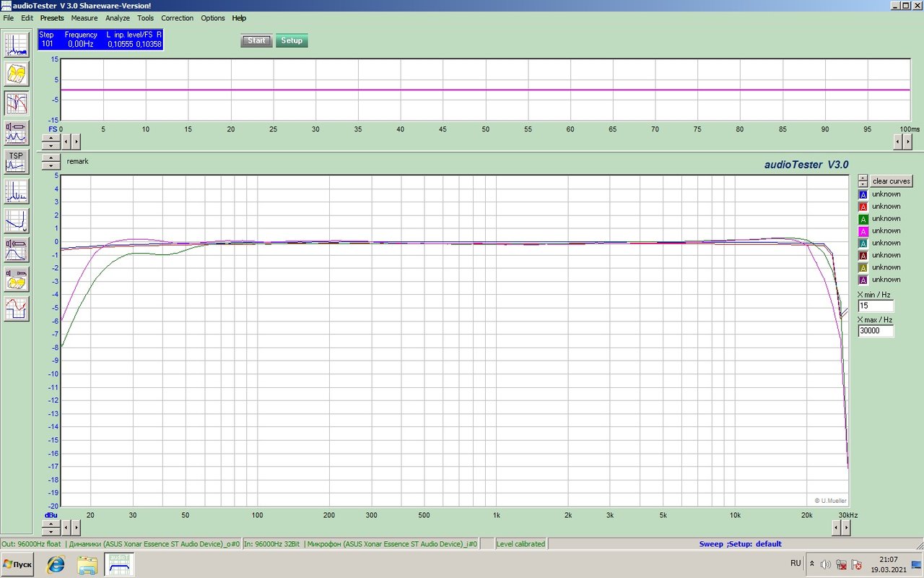The width and height of the screenshot is (924, 578).
Task: Open the Presets menu
Action: pyautogui.click(x=52, y=18)
